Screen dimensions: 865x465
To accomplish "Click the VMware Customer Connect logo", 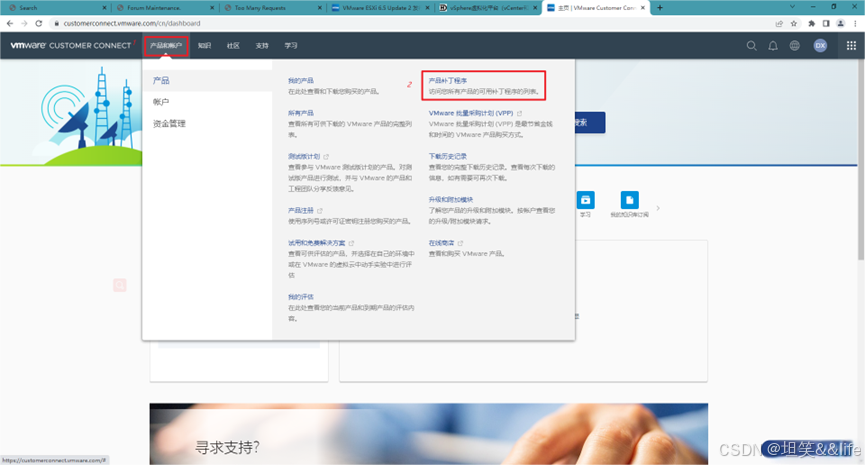I will click(71, 45).
